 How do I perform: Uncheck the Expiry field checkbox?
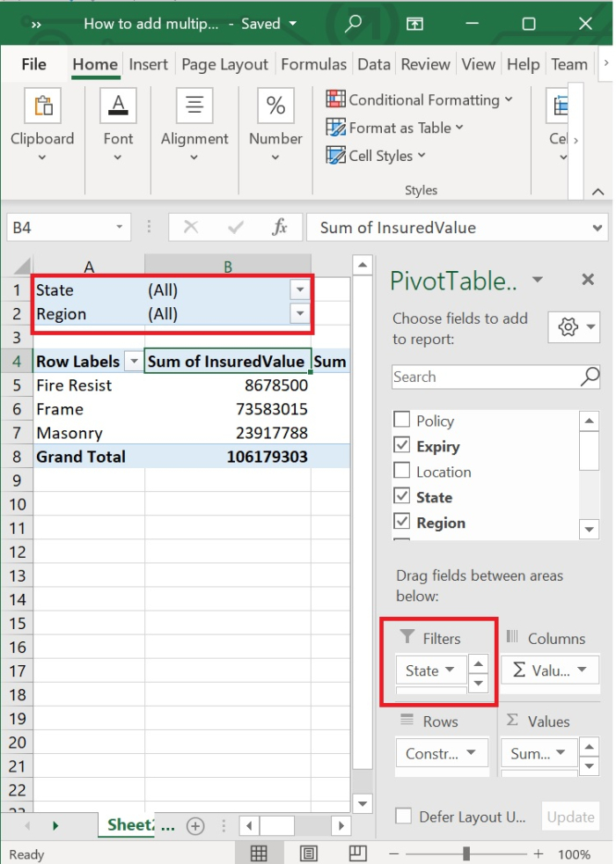click(402, 446)
